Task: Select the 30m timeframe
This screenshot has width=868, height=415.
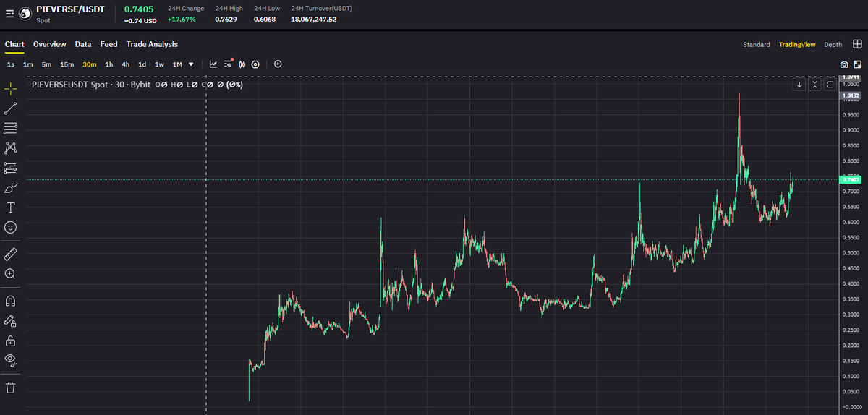Action: point(90,64)
